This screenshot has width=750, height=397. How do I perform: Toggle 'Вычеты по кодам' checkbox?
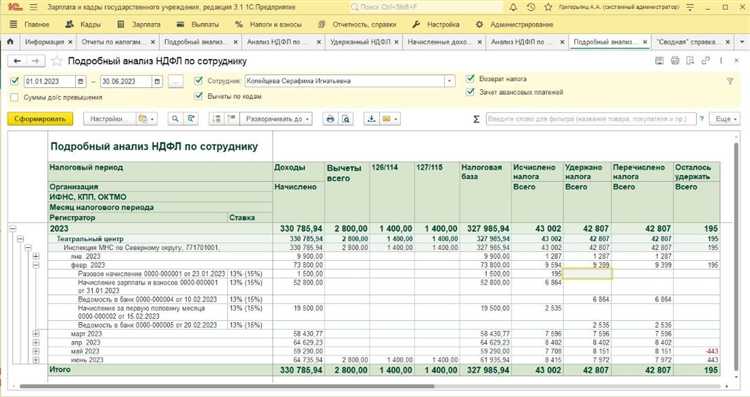(199, 96)
